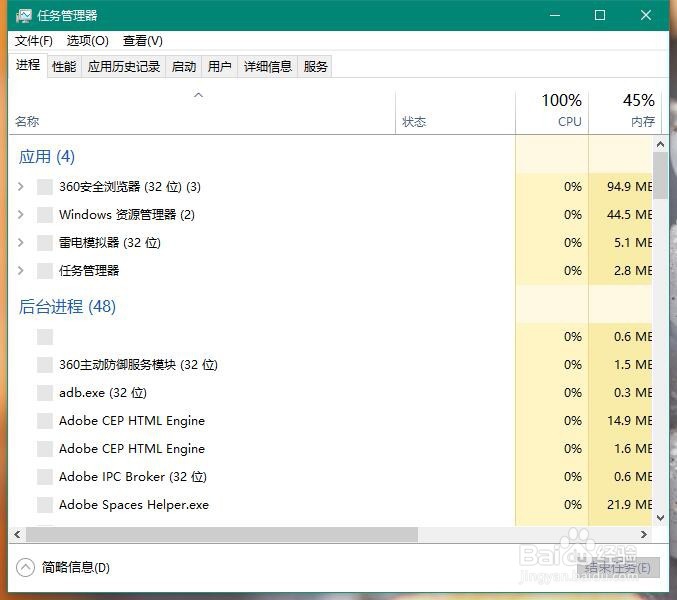Switch to the 性能 tab
The width and height of the screenshot is (677, 600).
coord(64,66)
